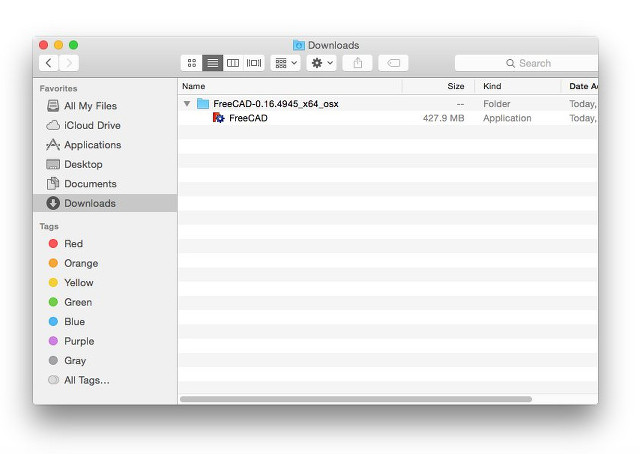Filter by the Green tag
Screen dimensions: 640x454
105,302
